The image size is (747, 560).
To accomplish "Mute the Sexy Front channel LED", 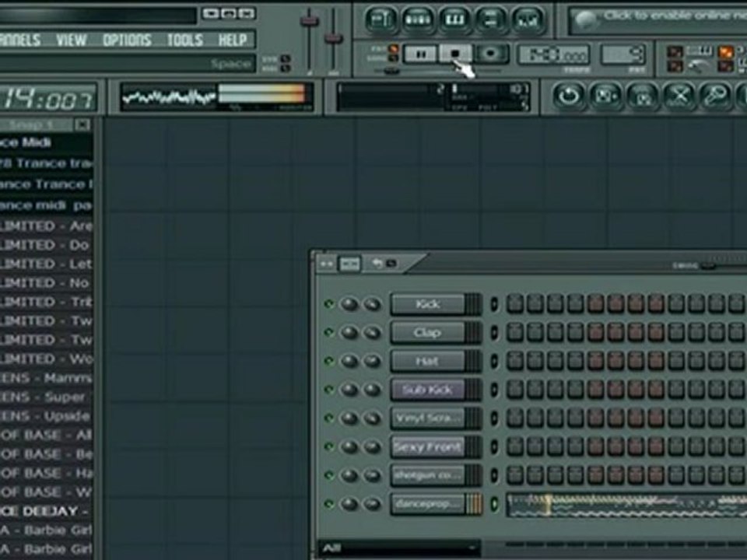I will click(x=328, y=446).
